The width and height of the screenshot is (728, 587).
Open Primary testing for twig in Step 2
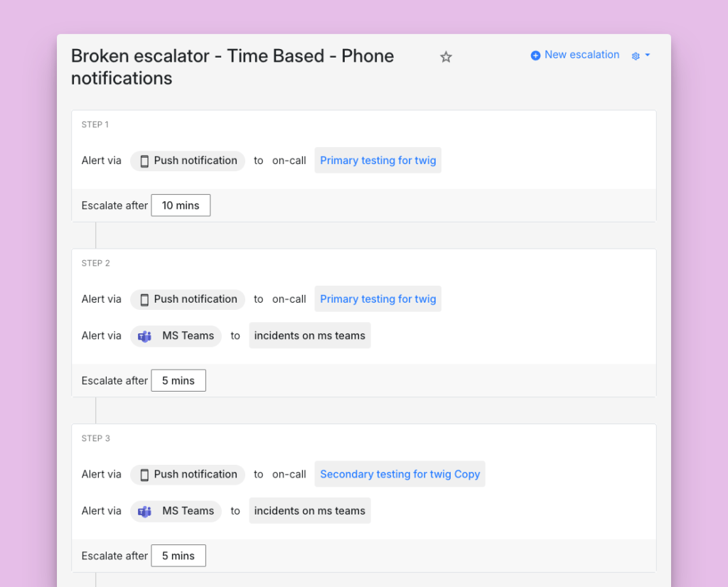pyautogui.click(x=378, y=299)
